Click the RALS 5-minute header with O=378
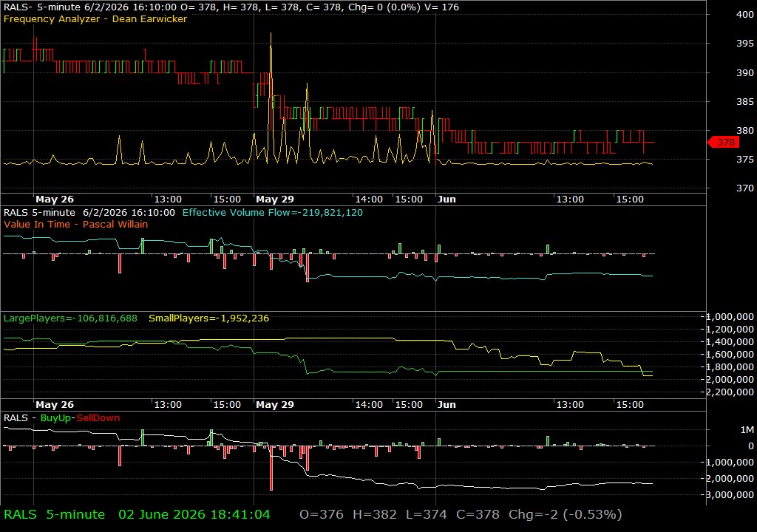 coord(231,7)
